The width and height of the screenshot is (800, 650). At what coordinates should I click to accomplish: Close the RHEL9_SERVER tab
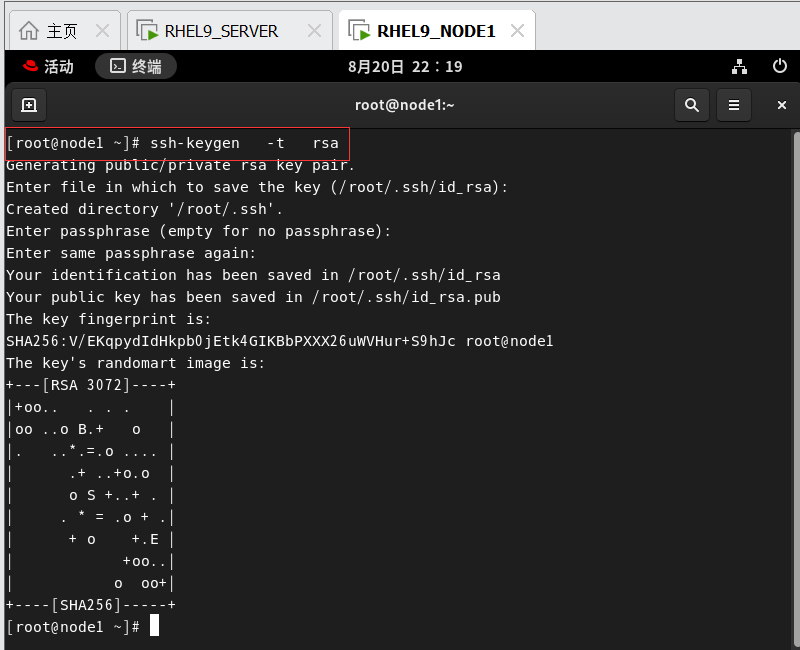coord(314,31)
